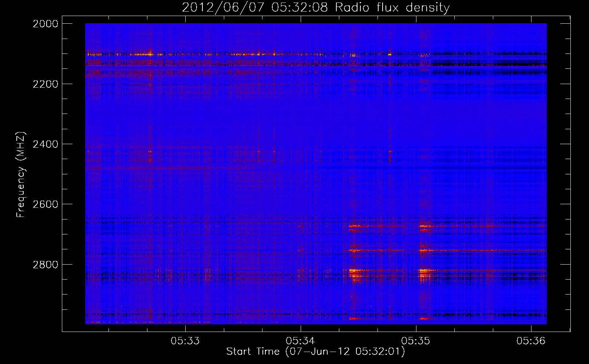Click the 'Start Time' x-axis label
This screenshot has width=589, height=364.
[316, 352]
